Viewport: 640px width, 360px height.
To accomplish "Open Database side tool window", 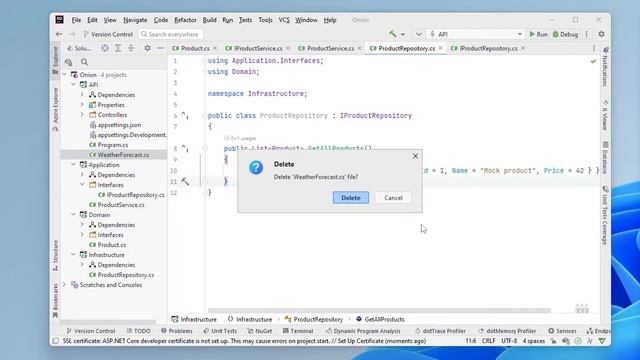I will pos(605,158).
